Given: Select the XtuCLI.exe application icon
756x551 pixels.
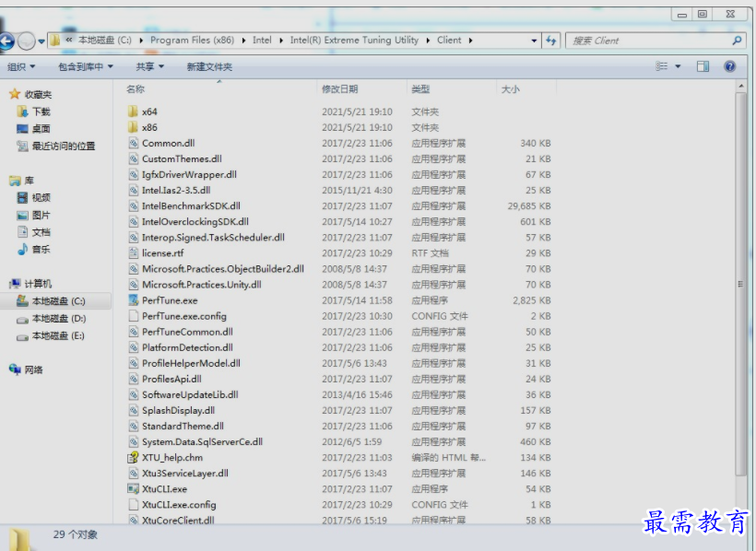Looking at the screenshot, I should coord(133,489).
